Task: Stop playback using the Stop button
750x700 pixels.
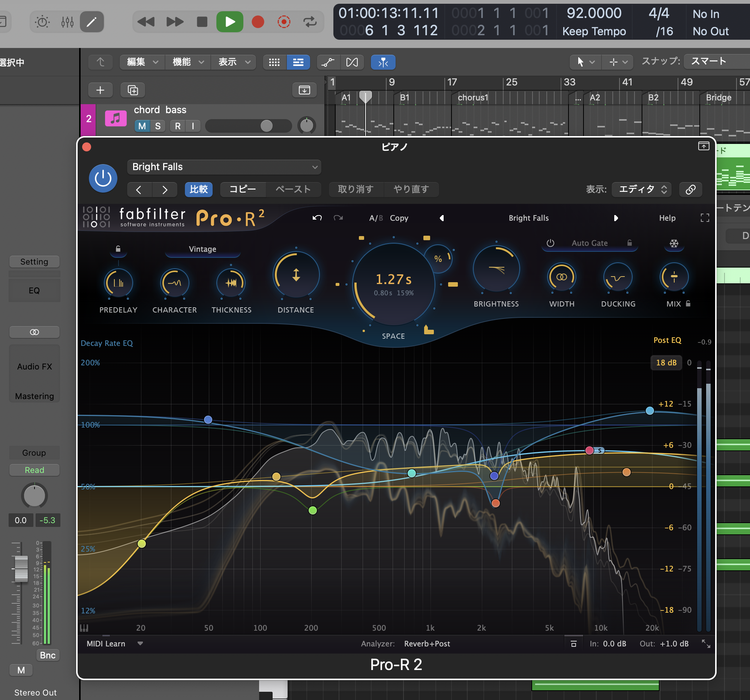Action: [x=202, y=22]
